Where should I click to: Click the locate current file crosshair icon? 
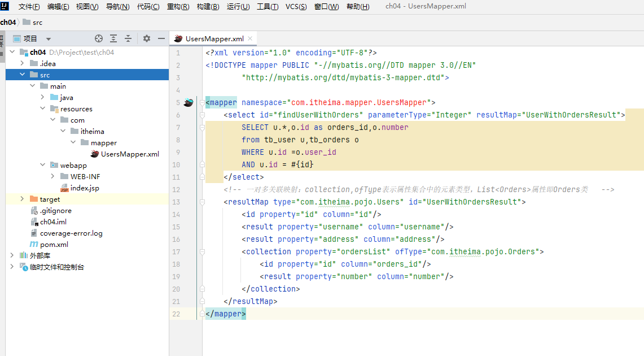point(99,38)
